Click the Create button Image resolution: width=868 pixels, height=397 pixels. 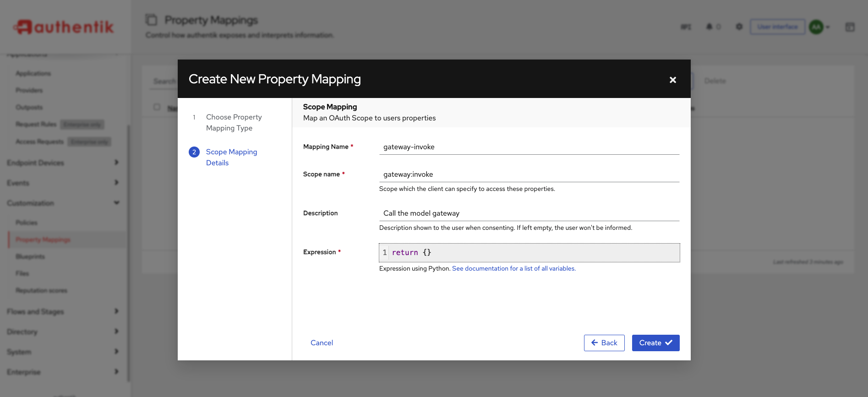655,343
